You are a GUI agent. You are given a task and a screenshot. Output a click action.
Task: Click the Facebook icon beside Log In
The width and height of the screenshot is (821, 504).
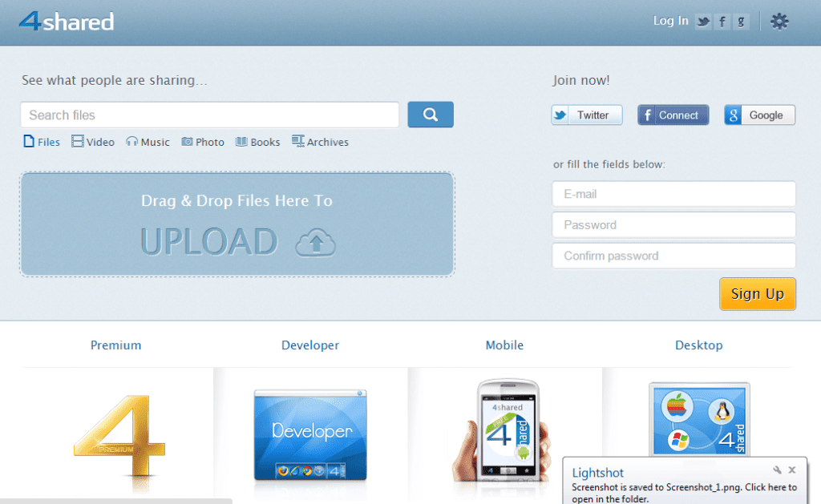[x=722, y=22]
